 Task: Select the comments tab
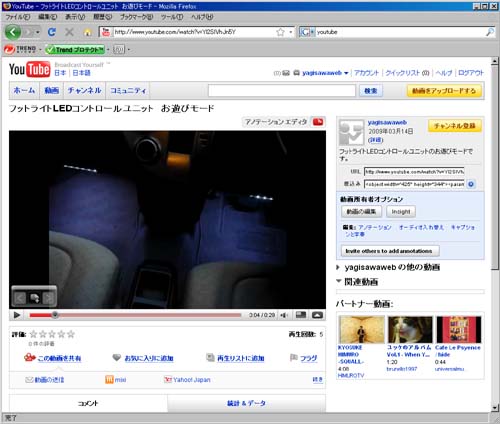[88, 403]
